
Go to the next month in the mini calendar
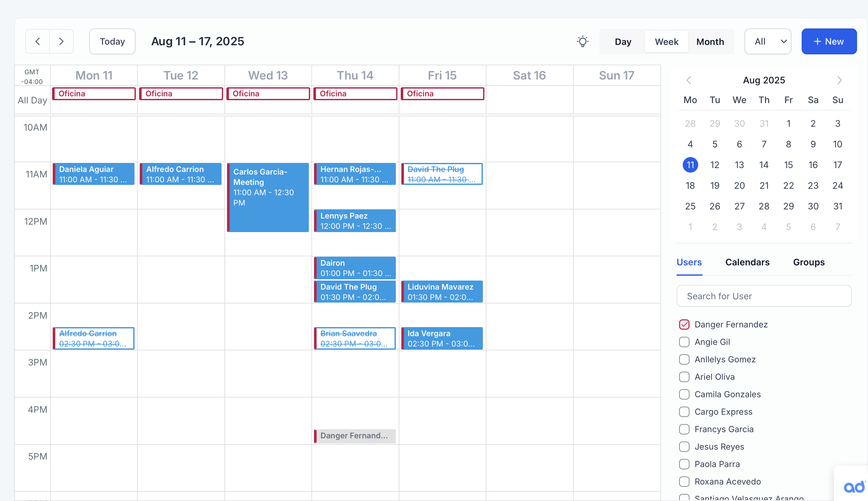pyautogui.click(x=840, y=80)
